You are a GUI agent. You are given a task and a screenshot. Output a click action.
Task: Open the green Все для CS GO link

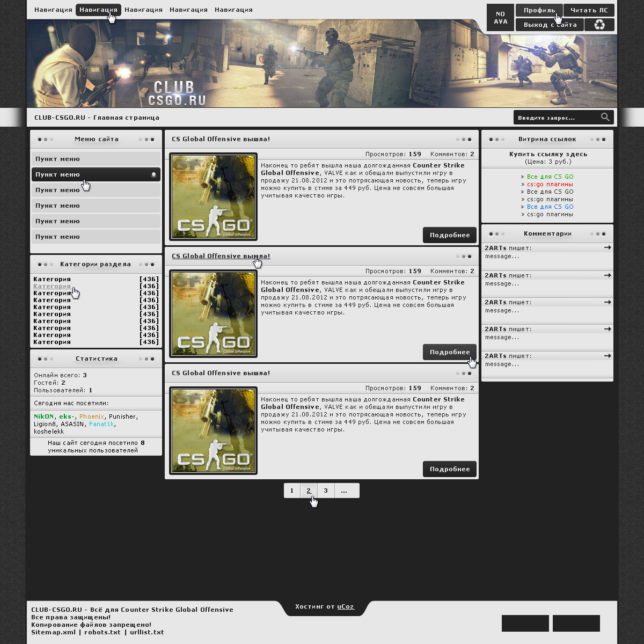(550, 177)
